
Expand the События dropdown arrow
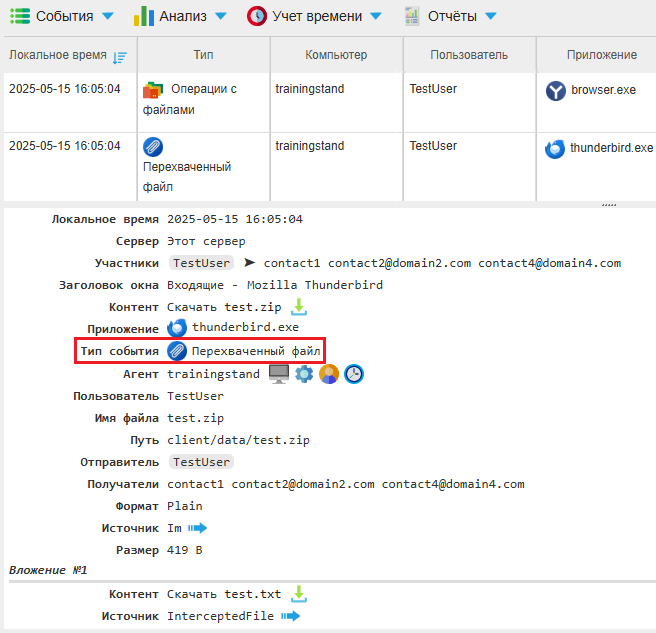point(108,16)
